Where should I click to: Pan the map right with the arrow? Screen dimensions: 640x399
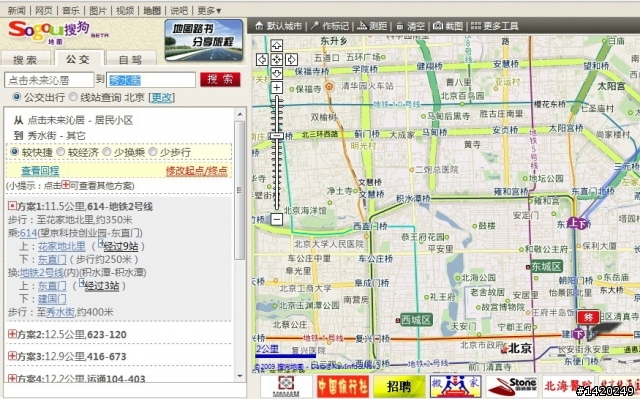(291, 60)
